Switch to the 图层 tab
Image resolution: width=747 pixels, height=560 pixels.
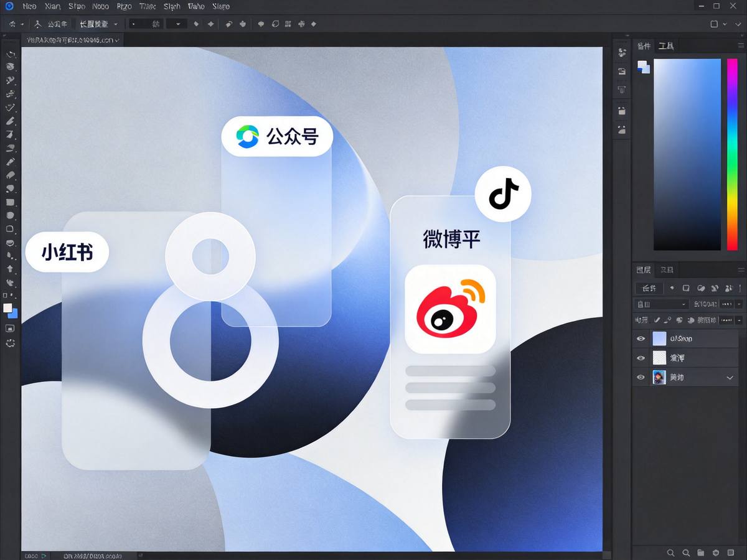[644, 270]
